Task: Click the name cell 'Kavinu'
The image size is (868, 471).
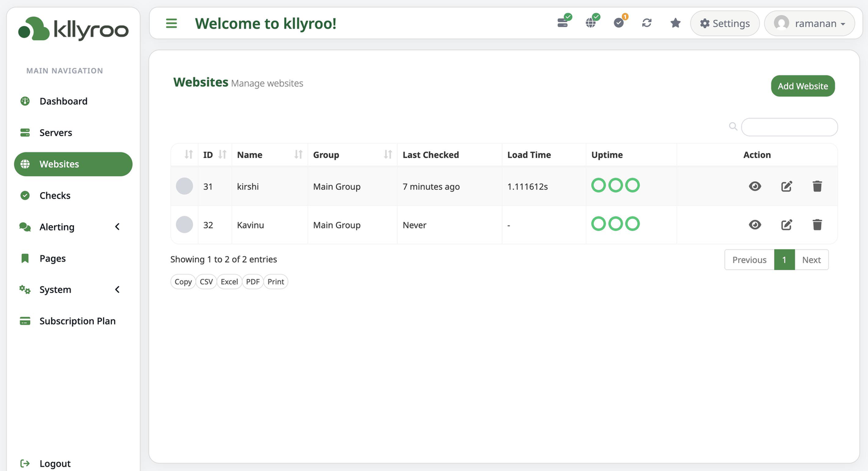Action: click(251, 225)
